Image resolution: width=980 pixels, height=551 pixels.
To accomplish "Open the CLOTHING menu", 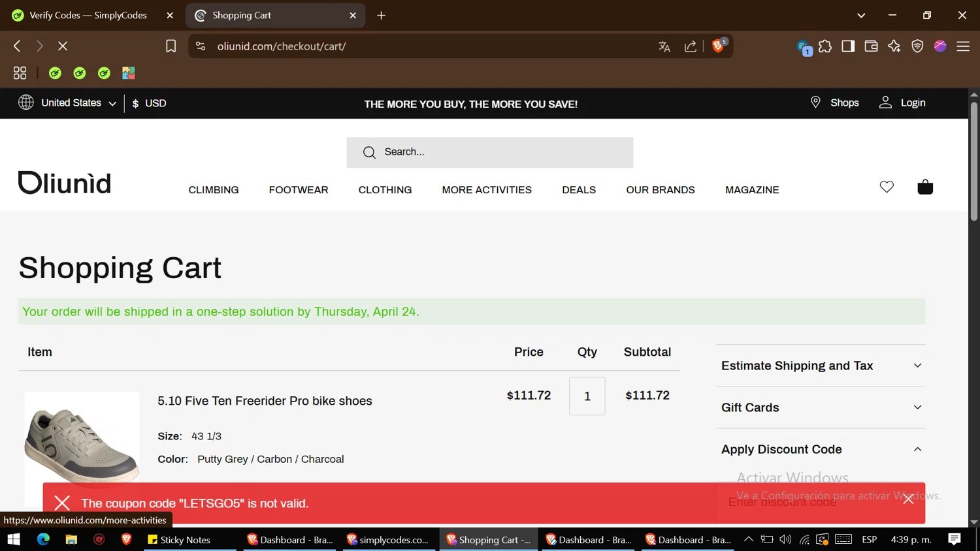I will [x=385, y=190].
